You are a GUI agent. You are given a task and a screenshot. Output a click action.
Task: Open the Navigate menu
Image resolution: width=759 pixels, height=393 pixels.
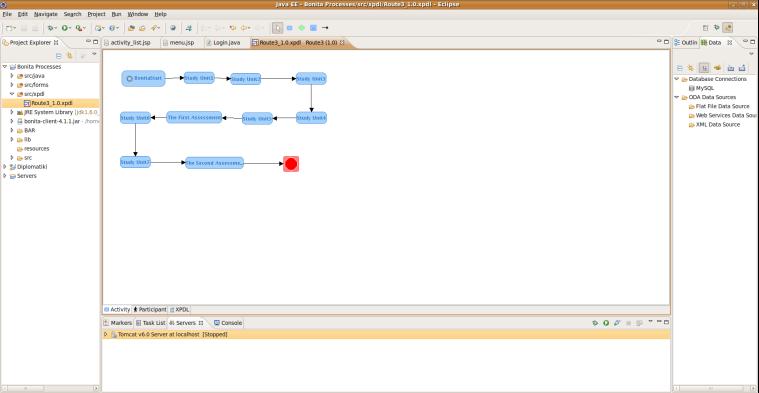click(x=46, y=15)
